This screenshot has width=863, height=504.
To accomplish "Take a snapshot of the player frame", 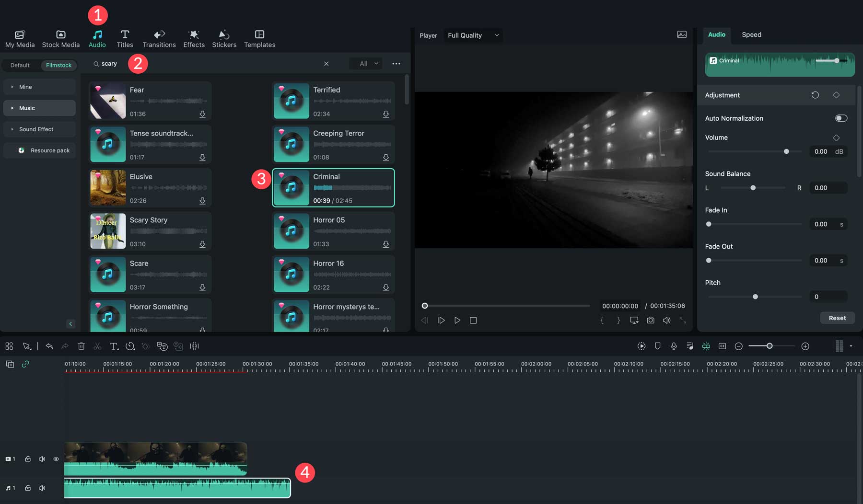I will tap(650, 320).
